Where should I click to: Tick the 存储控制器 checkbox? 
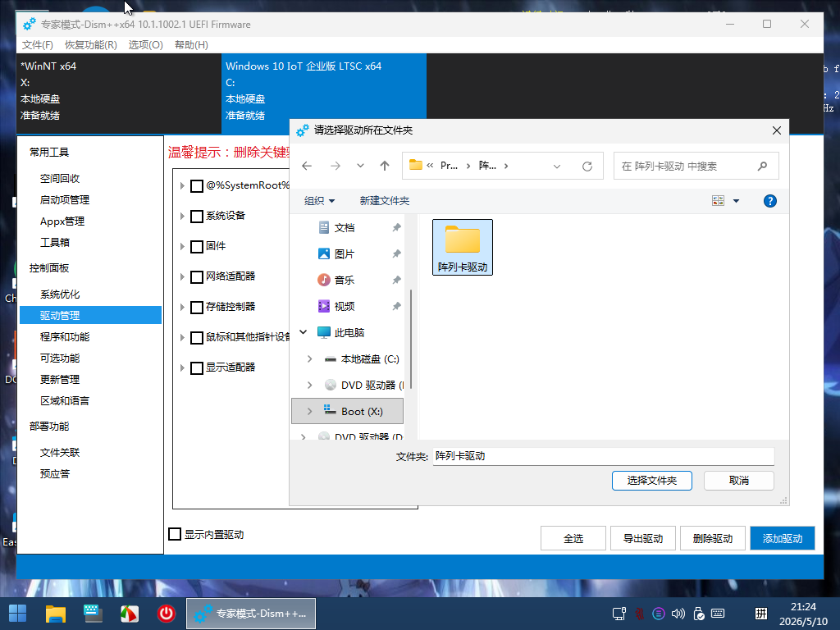tap(197, 307)
